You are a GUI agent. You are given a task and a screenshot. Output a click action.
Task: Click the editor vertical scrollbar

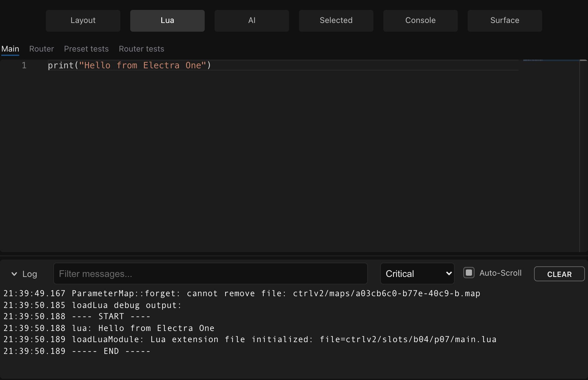584,155
